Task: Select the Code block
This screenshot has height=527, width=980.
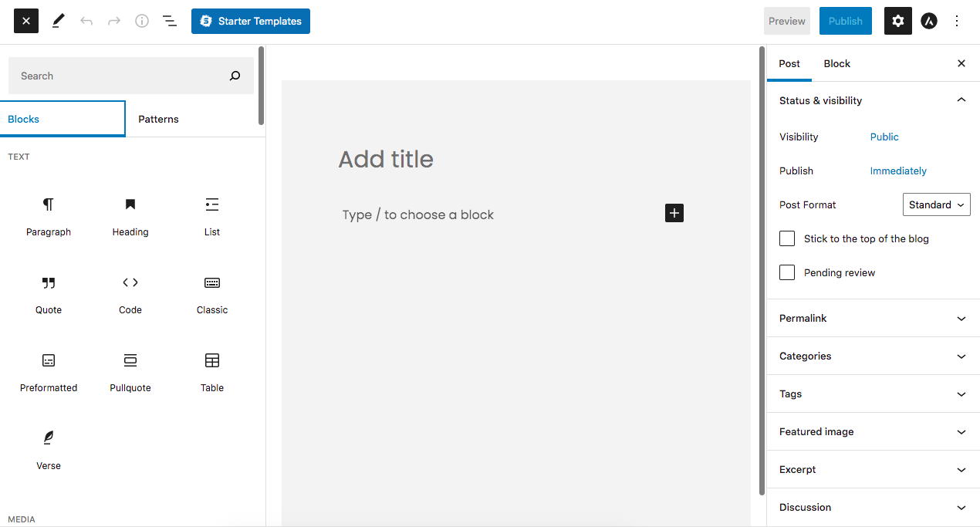Action: click(130, 295)
